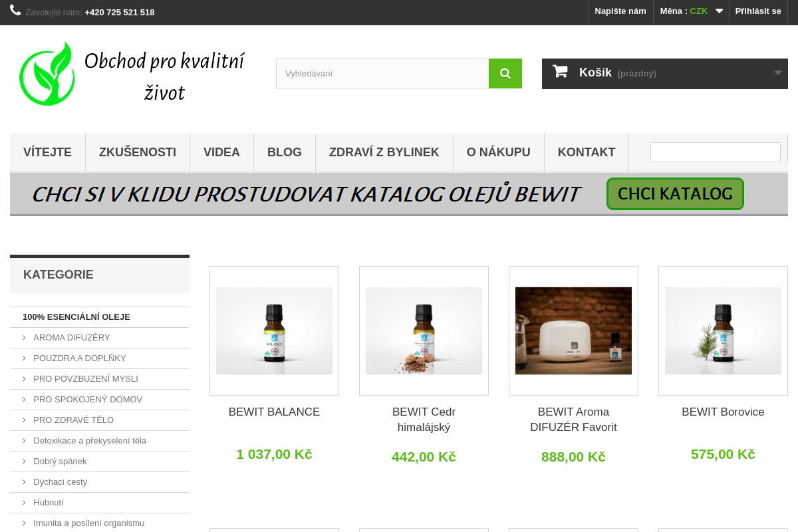Click the Košík cart label
Image resolution: width=798 pixels, height=532 pixels.
point(595,72)
